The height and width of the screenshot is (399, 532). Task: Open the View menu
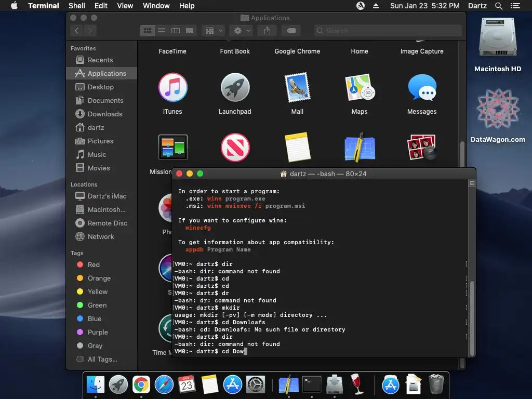[x=125, y=6]
